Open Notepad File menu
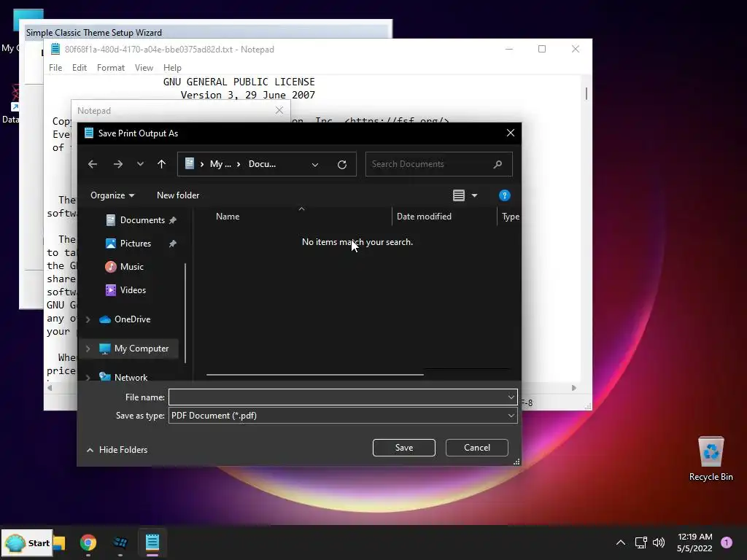Image resolution: width=747 pixels, height=560 pixels. pyautogui.click(x=55, y=68)
